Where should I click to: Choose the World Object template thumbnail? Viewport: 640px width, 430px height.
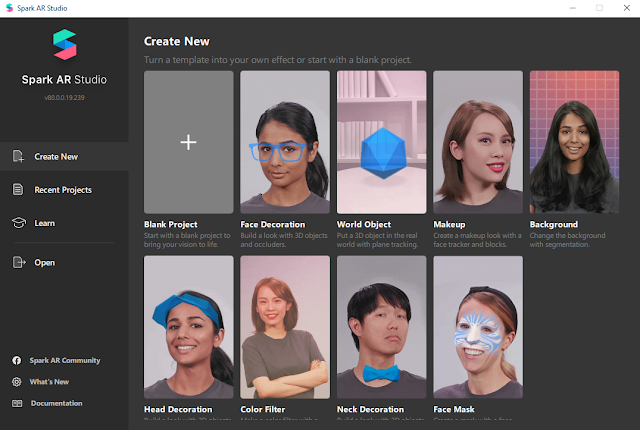point(382,142)
